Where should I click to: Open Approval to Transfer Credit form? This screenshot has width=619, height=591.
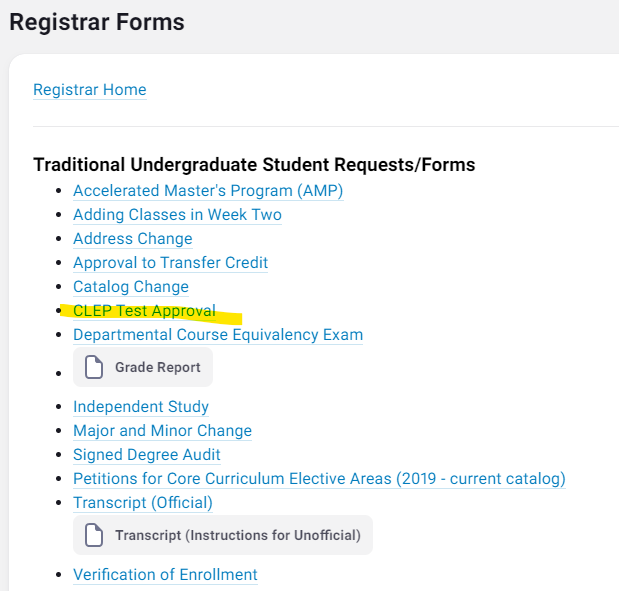click(x=171, y=263)
